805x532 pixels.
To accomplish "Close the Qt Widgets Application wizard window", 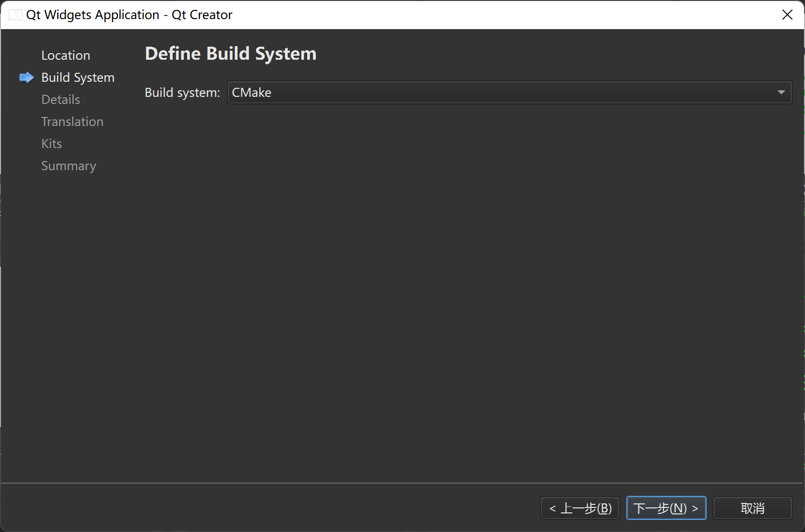I will tap(787, 15).
